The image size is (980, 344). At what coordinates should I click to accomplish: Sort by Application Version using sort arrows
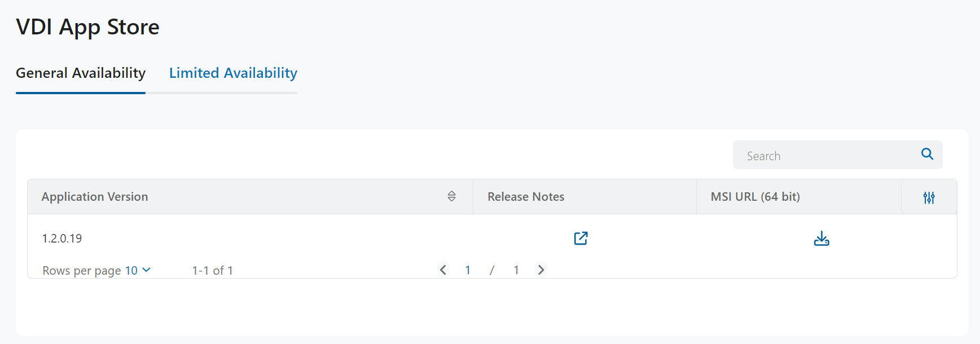451,196
